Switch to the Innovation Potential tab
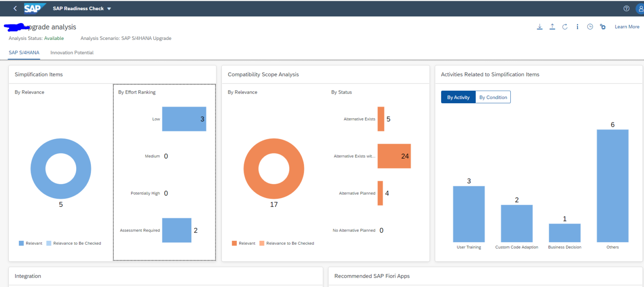Screen dimensions: 644x287 (72, 52)
